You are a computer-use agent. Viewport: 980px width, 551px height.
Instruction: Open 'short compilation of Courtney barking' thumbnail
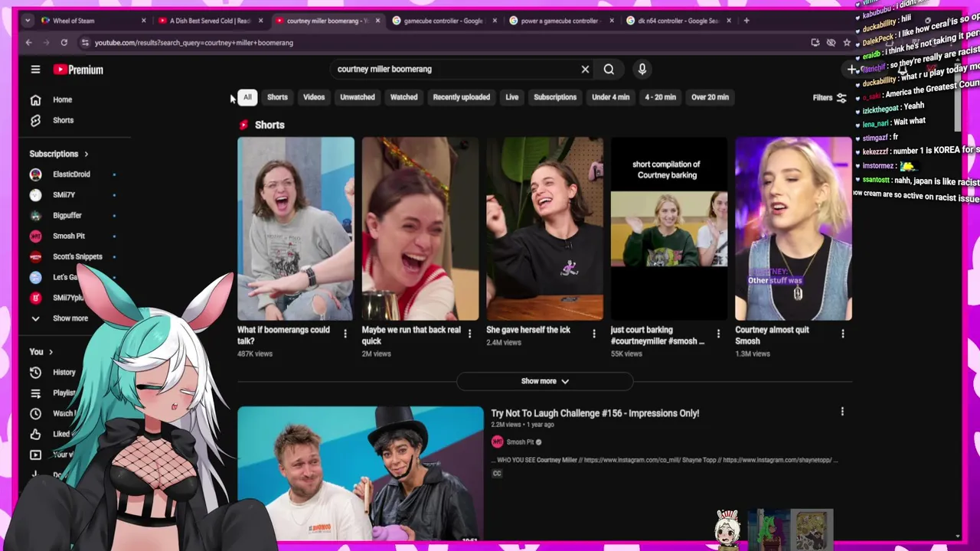669,228
